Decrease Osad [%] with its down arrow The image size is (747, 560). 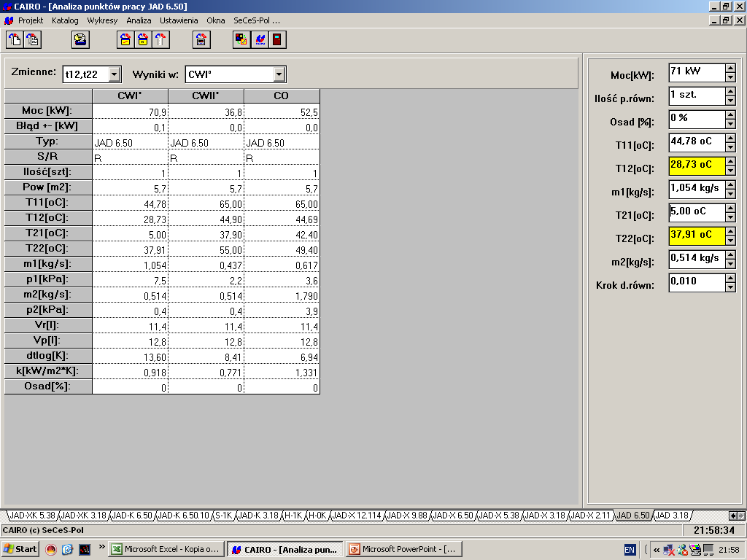point(730,124)
